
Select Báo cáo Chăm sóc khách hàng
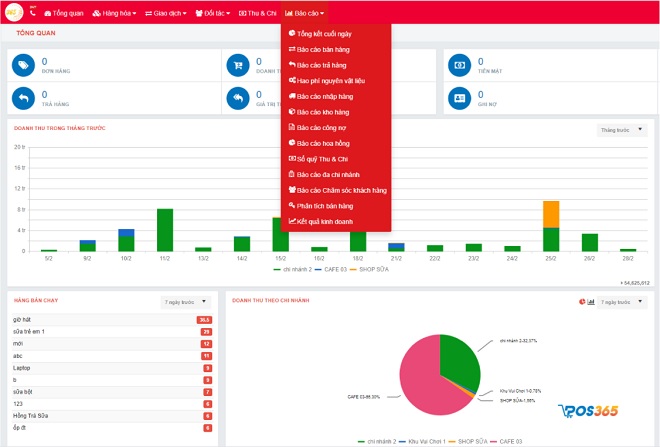click(336, 190)
